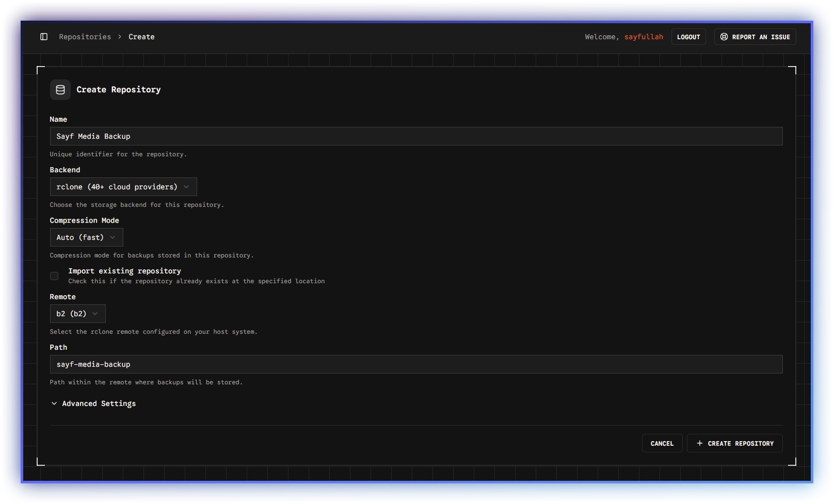Click the down arrow in the Remote selector
Image resolution: width=834 pixels, height=504 pixels.
tap(95, 314)
